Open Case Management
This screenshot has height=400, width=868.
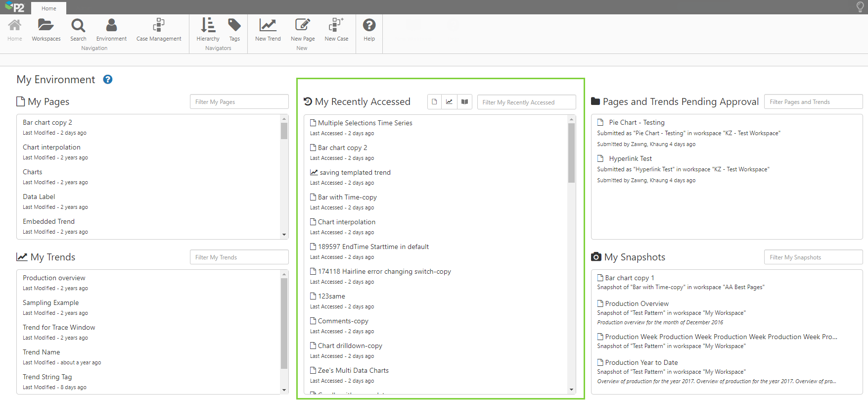159,30
